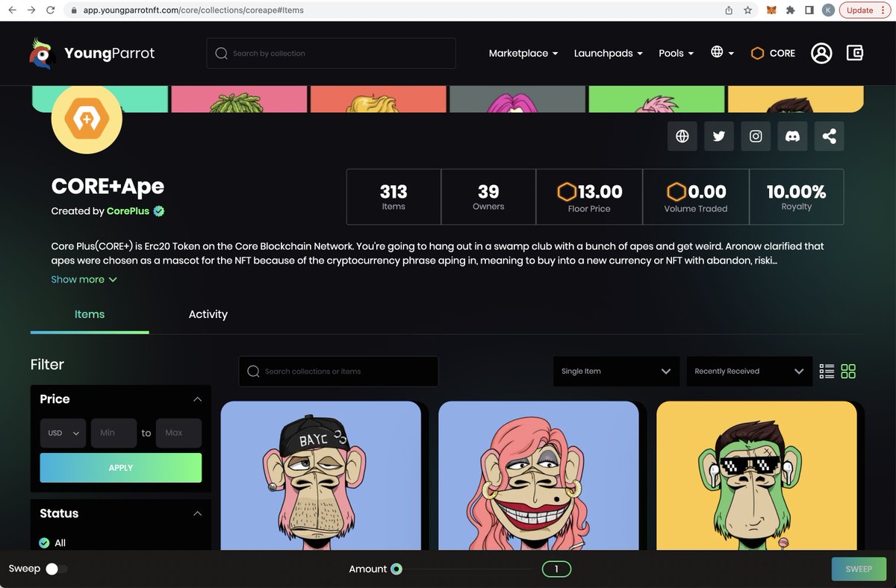Go forward in browser history
Viewport: 896px width, 588px height.
(31, 10)
